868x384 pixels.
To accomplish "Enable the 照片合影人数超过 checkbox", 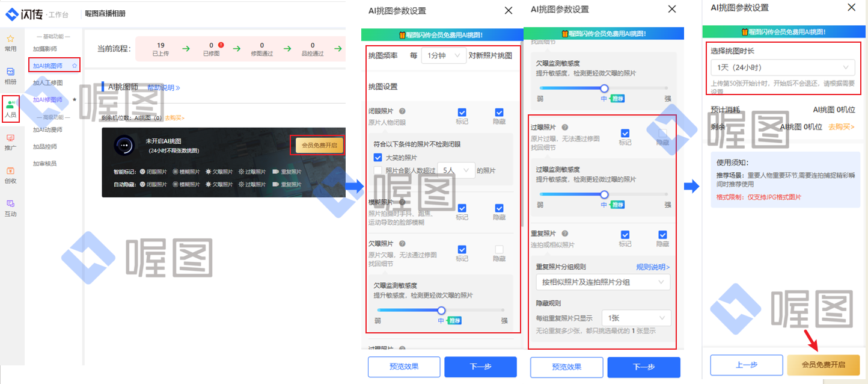I will point(377,171).
